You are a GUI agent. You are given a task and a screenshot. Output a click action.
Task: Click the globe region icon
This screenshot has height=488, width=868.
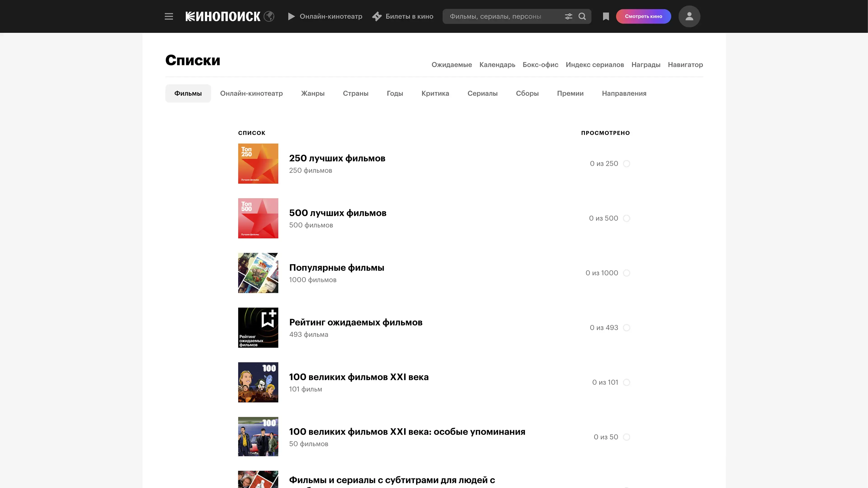coord(269,16)
